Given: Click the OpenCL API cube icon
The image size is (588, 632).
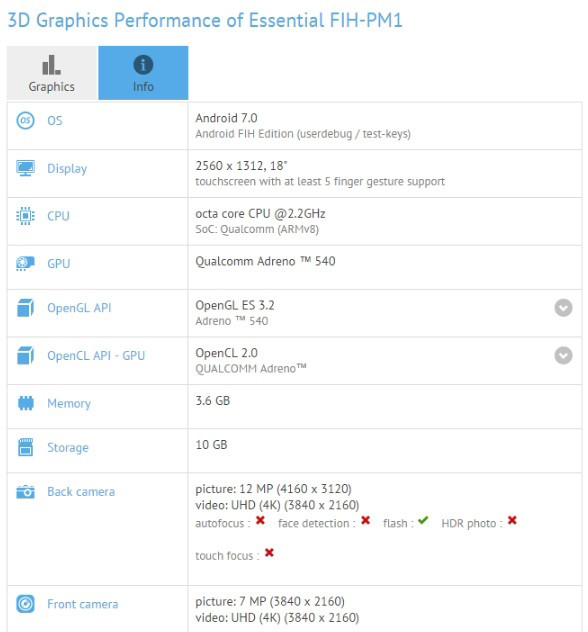Looking at the screenshot, I should [x=25, y=356].
